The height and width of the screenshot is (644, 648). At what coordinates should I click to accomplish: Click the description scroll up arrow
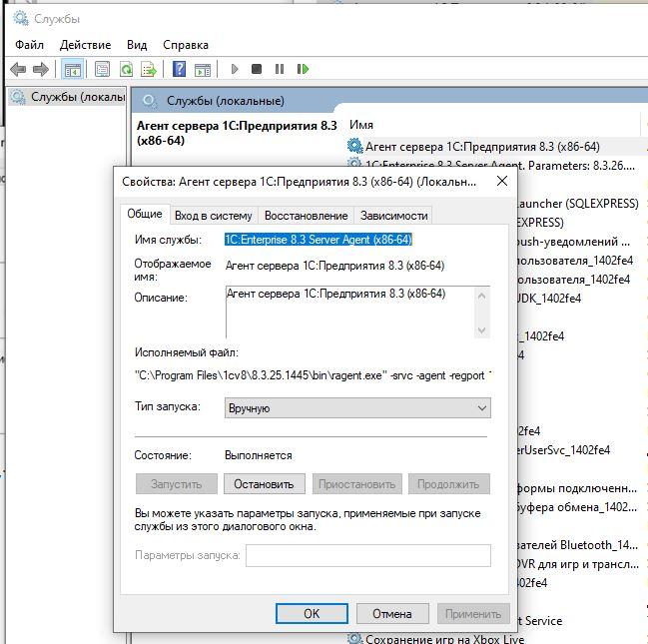tap(481, 296)
